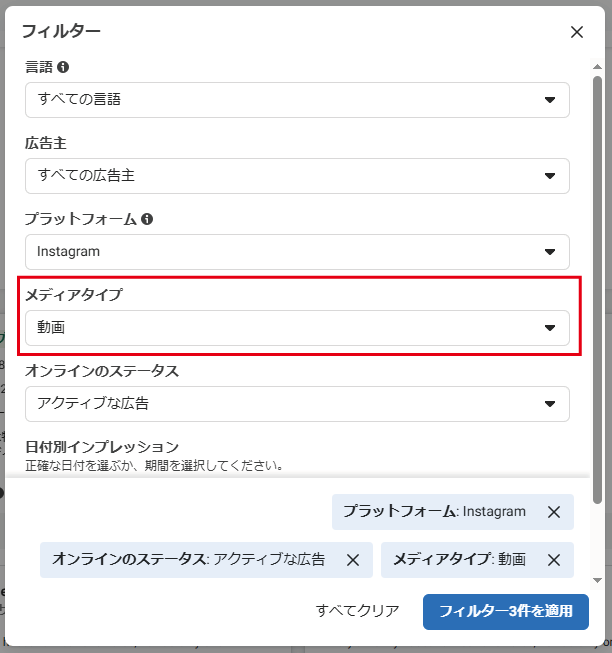The image size is (612, 653).
Task: Click the 日付別インプレッション section heading
Action: click(x=102, y=446)
